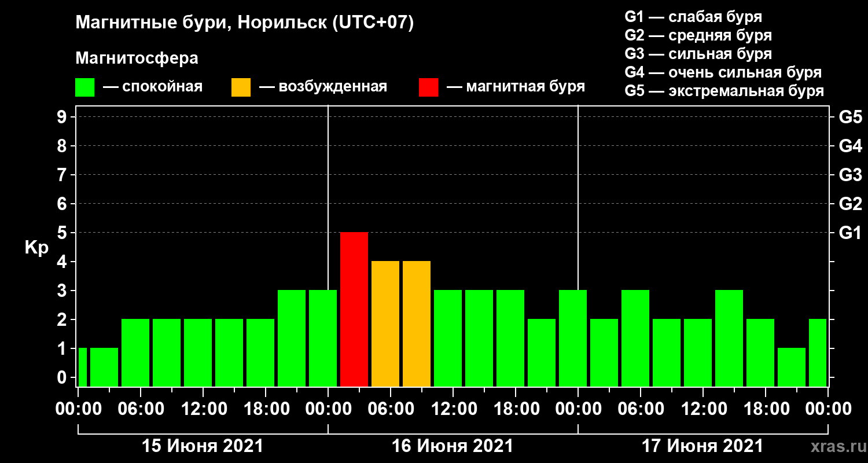Select the red Kp 5 storm bar
Image resolution: width=868 pixels, height=463 pixels.
(x=354, y=309)
